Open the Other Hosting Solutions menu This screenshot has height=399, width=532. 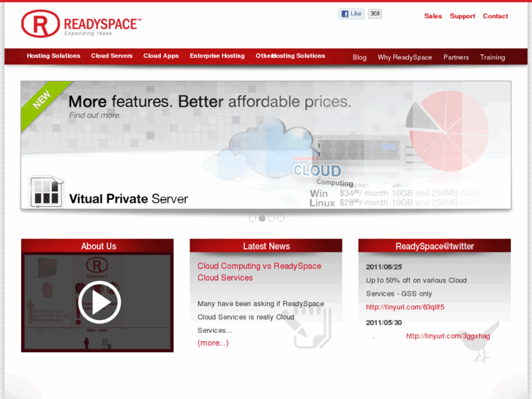click(291, 56)
